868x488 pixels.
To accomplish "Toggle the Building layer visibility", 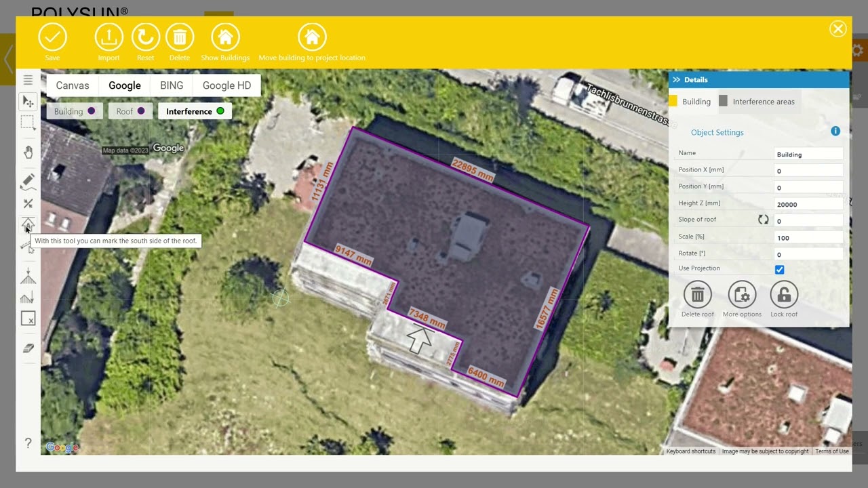I will pos(75,111).
